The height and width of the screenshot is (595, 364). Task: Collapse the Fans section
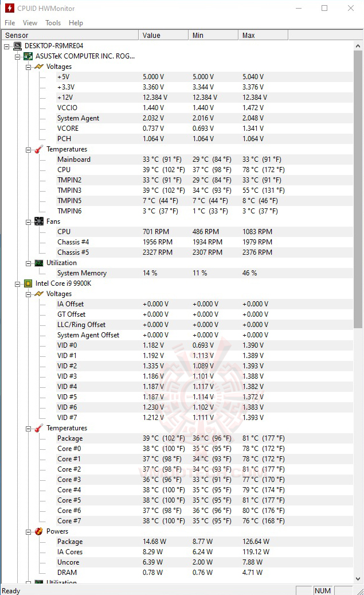[29, 221]
